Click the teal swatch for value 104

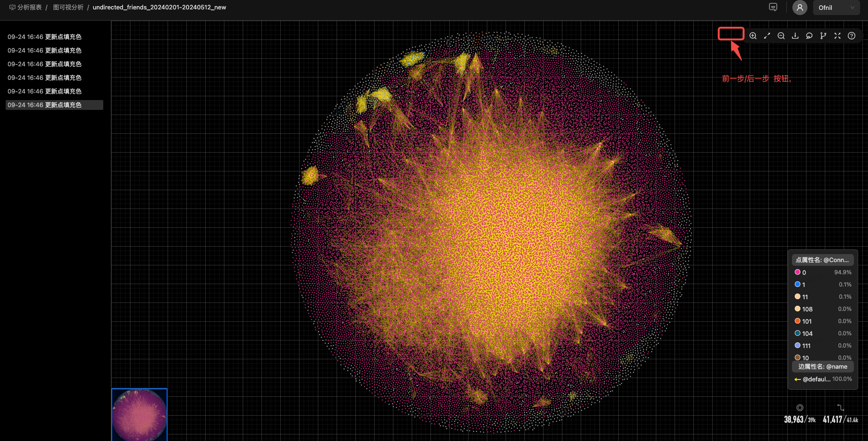coord(798,333)
